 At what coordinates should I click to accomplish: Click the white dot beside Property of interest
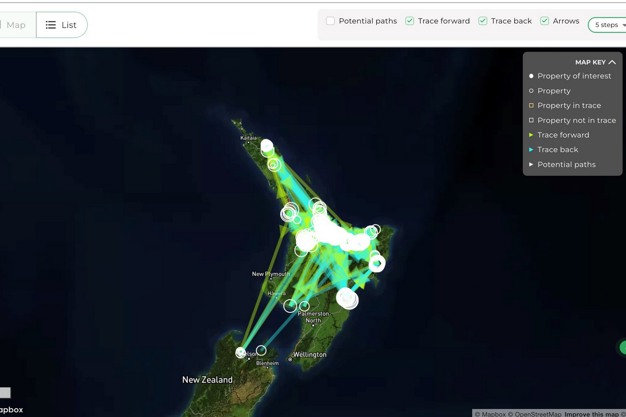(x=531, y=76)
